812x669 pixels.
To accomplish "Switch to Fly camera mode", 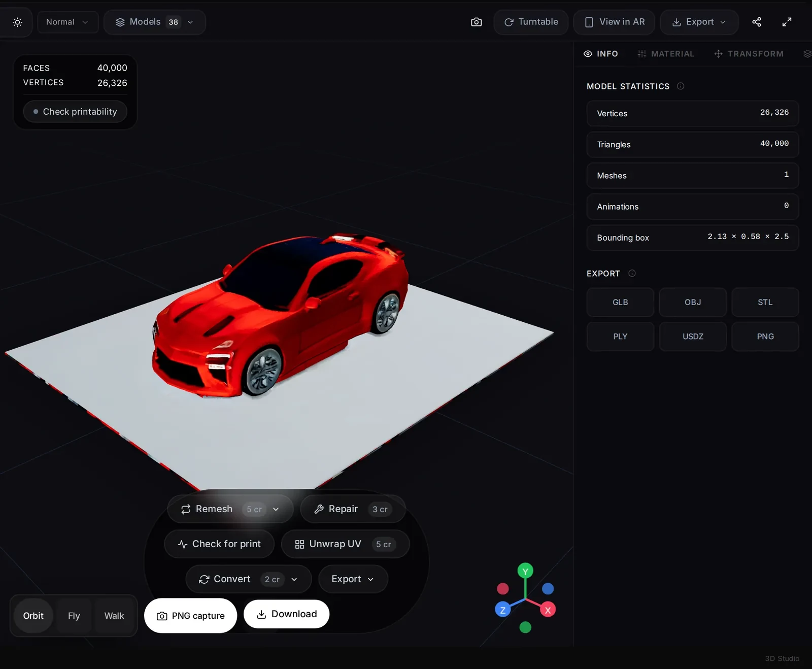I will (74, 616).
